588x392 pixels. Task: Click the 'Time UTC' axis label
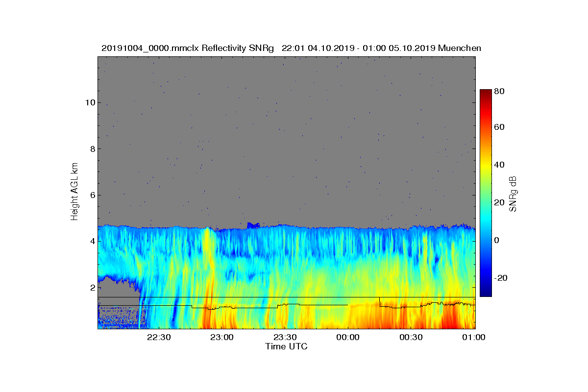point(286,346)
